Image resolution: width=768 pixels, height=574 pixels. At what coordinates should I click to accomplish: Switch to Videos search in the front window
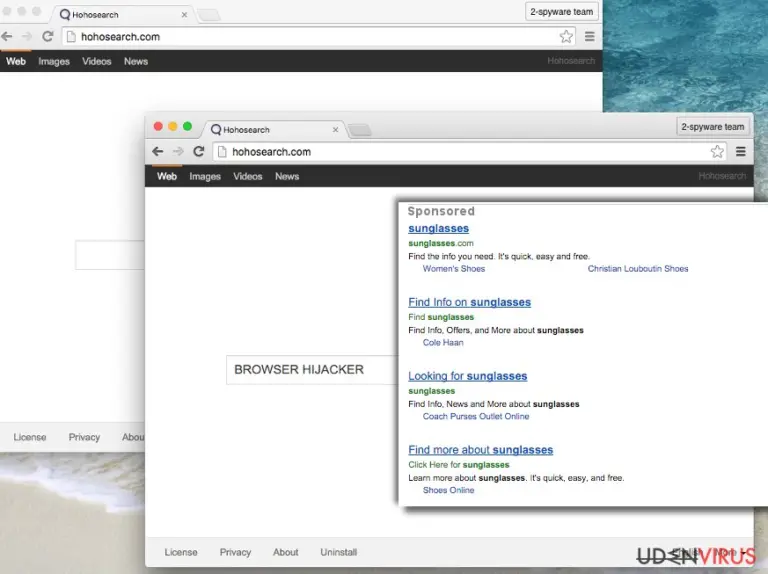click(x=247, y=176)
